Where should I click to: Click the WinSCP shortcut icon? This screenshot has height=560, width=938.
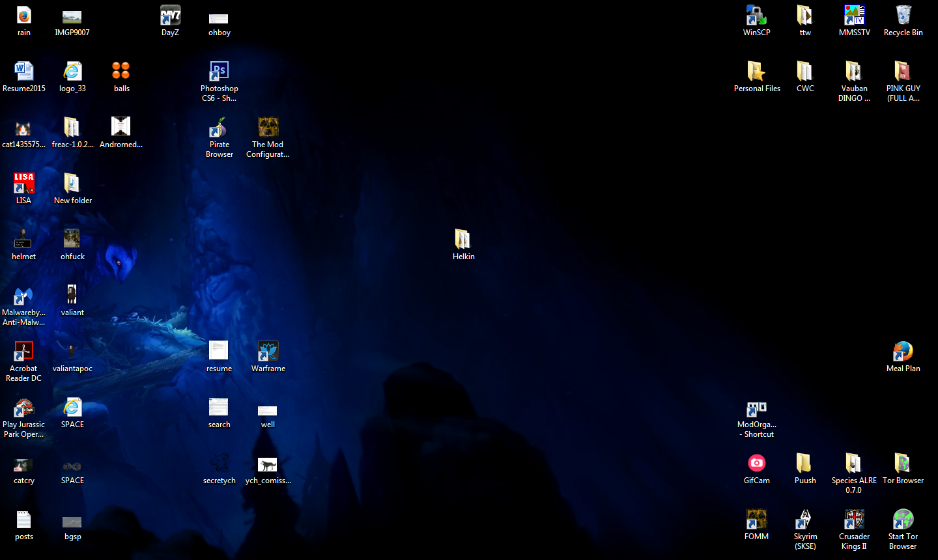756,15
